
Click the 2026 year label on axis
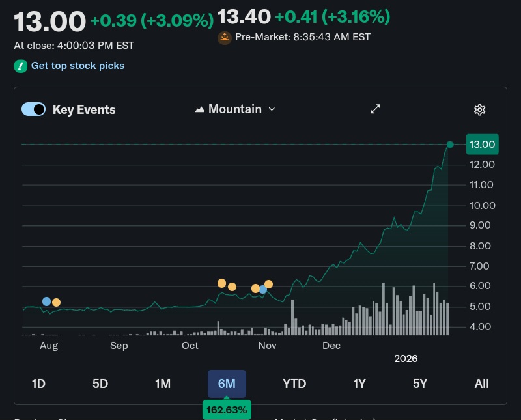[x=406, y=359]
